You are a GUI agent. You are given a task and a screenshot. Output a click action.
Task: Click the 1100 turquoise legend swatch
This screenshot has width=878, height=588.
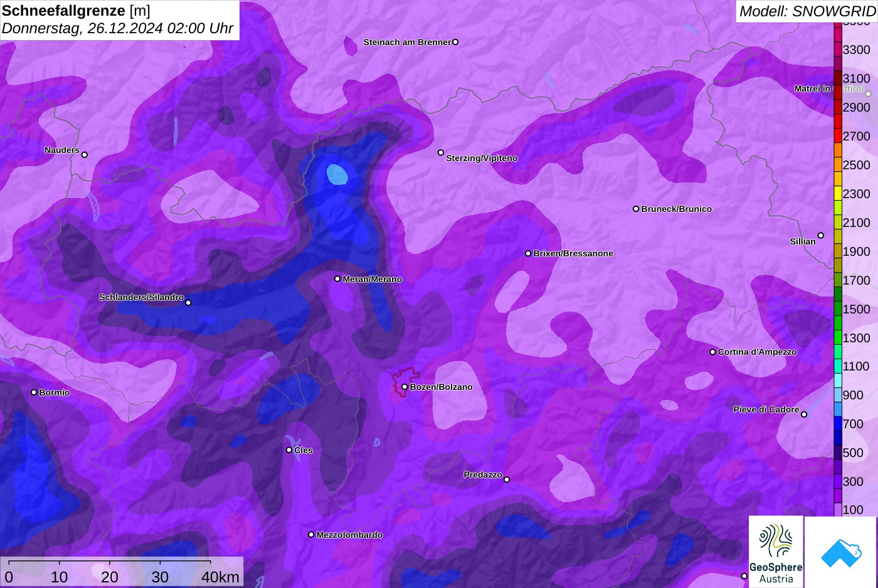point(838,366)
